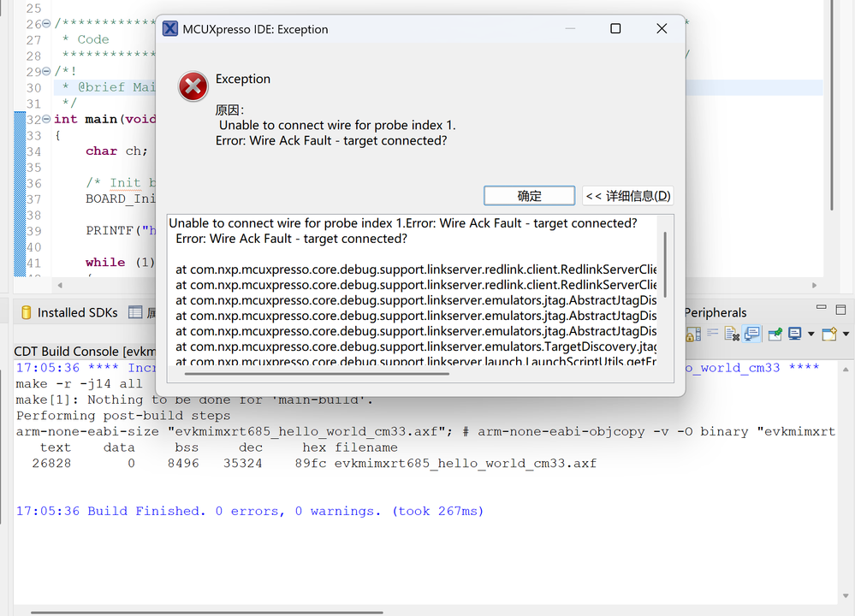Click the 'while (1)' line in the editor
Screen dimensions: 855x616
(x=120, y=262)
